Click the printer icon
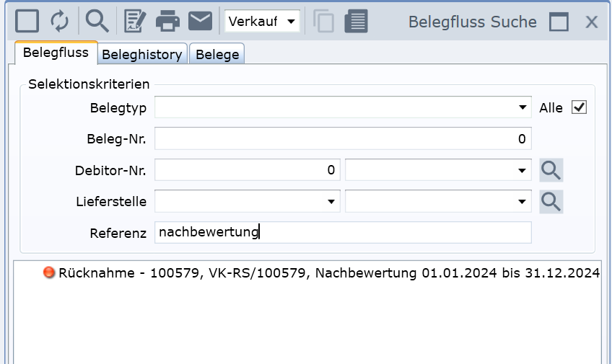The height and width of the screenshot is (364, 612). click(167, 21)
